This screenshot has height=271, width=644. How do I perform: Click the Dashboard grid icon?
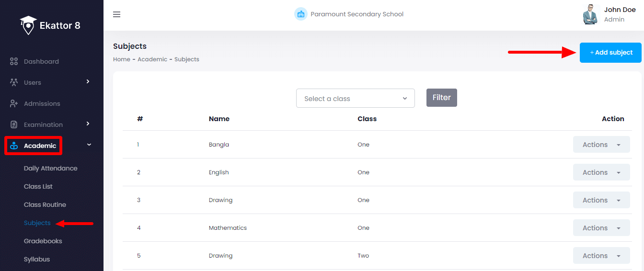14,62
